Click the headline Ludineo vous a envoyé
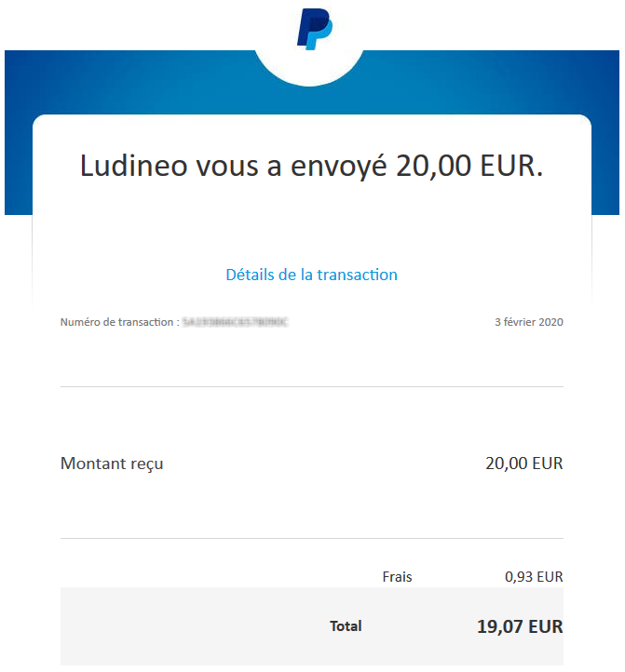 311,166
